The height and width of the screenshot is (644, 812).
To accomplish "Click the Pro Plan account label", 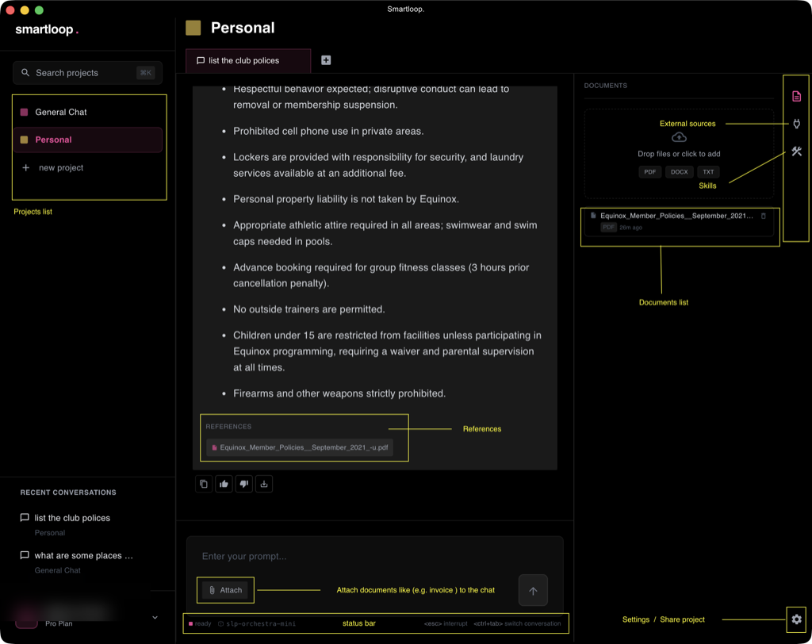I will (x=59, y=623).
